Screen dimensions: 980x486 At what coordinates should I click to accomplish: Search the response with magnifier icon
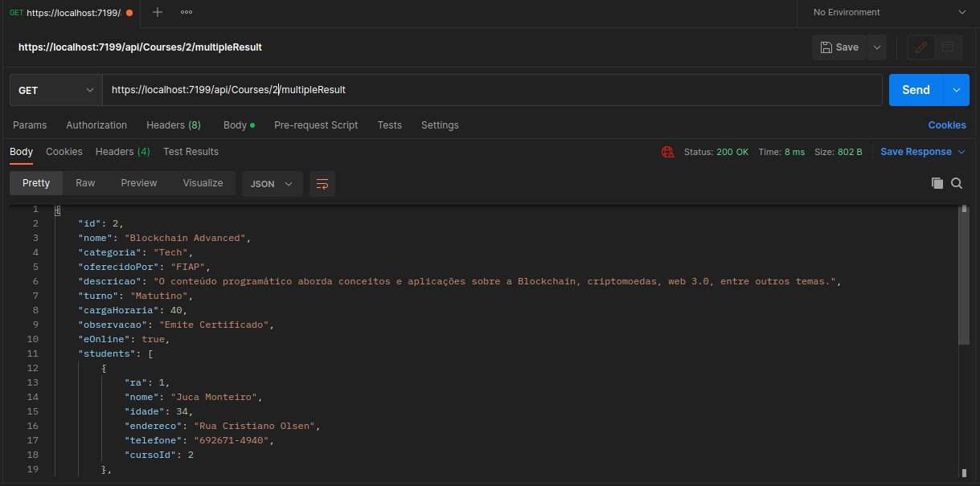[x=957, y=183]
